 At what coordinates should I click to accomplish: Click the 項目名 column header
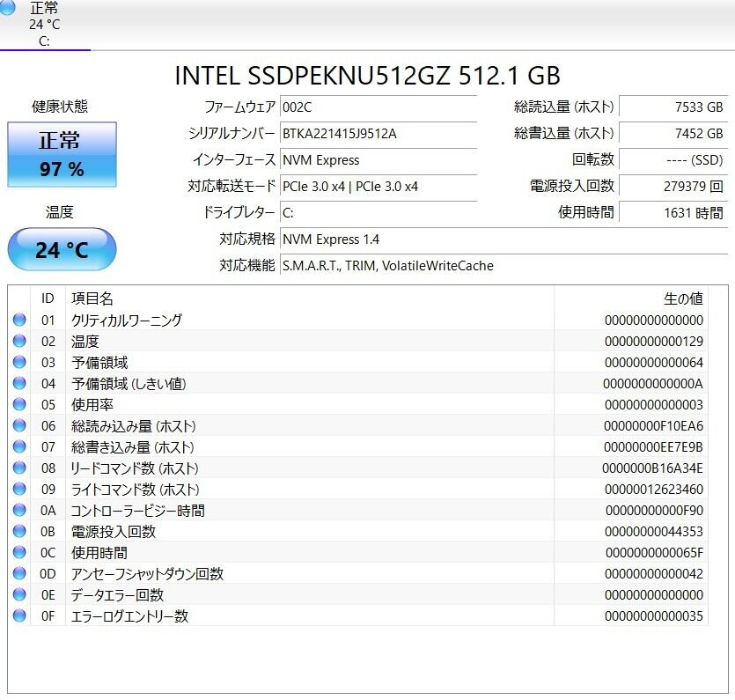pyautogui.click(x=92, y=299)
